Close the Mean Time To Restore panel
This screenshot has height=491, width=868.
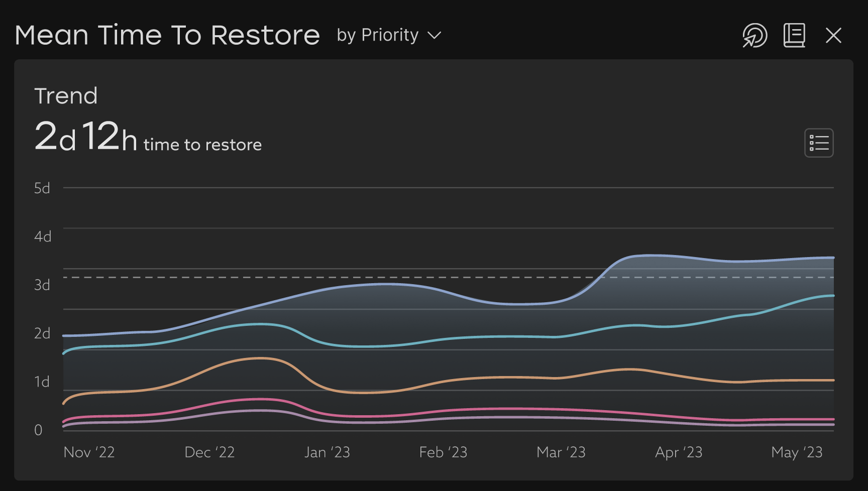click(833, 36)
